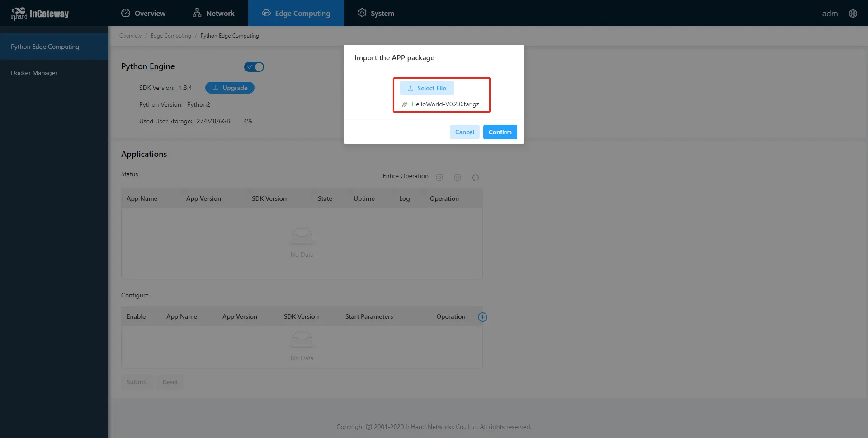Confirm the APP package import

[500, 132]
